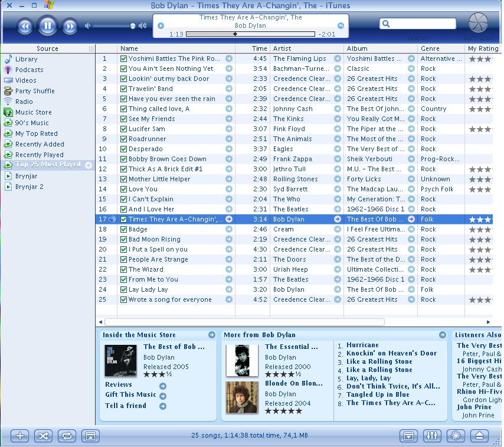This screenshot has width=504, height=447.
Task: Click the eject disc button
Action: (x=479, y=436)
